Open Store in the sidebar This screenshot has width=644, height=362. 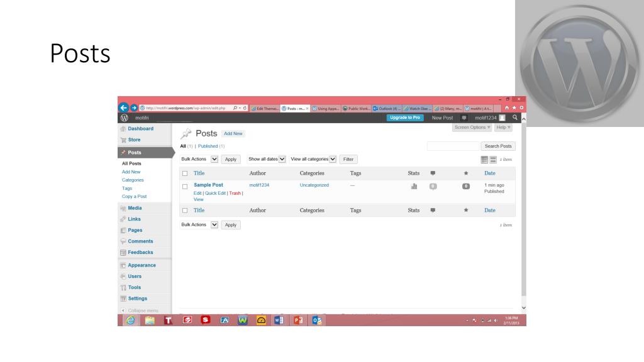(x=134, y=140)
